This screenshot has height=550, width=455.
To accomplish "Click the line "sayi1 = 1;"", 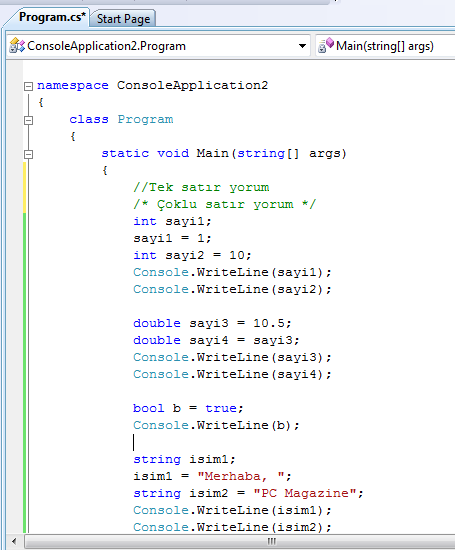I will [x=172, y=238].
